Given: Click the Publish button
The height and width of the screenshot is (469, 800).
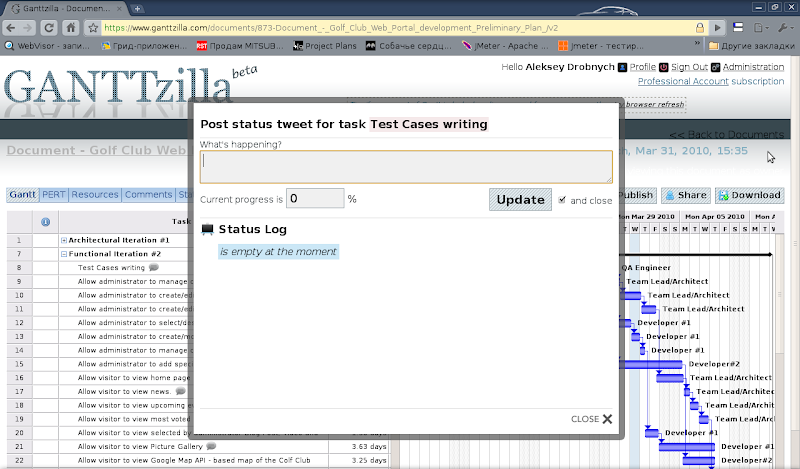Looking at the screenshot, I should pos(637,195).
